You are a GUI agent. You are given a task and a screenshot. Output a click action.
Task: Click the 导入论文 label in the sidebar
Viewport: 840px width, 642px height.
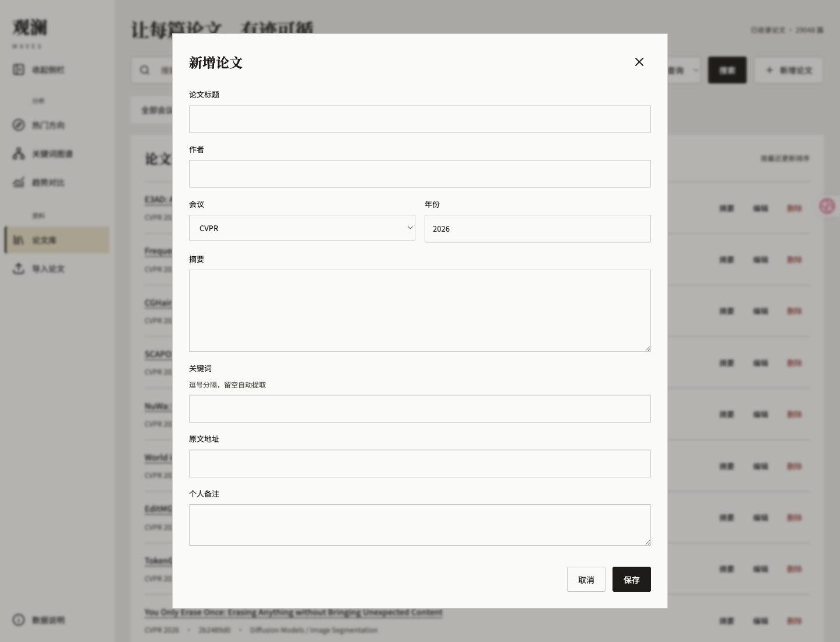pos(48,268)
